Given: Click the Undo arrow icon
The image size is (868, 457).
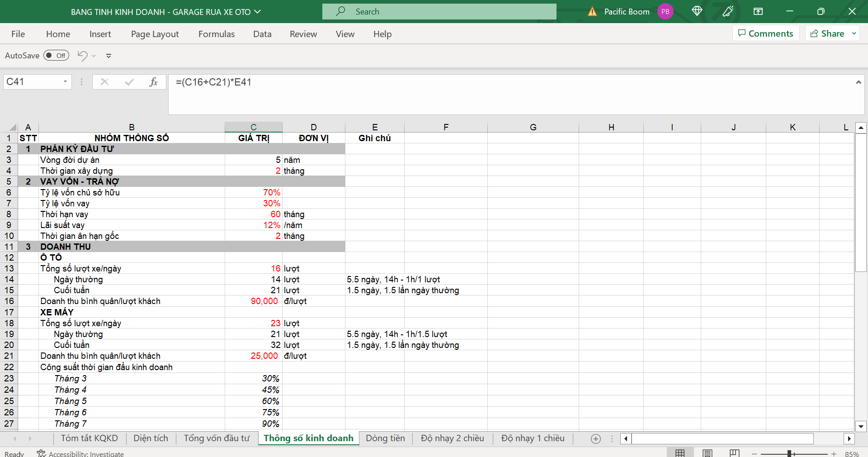Looking at the screenshot, I should click(82, 56).
